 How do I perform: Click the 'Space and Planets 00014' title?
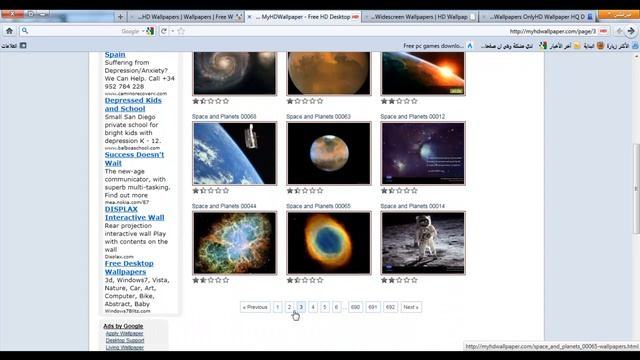[x=413, y=206]
